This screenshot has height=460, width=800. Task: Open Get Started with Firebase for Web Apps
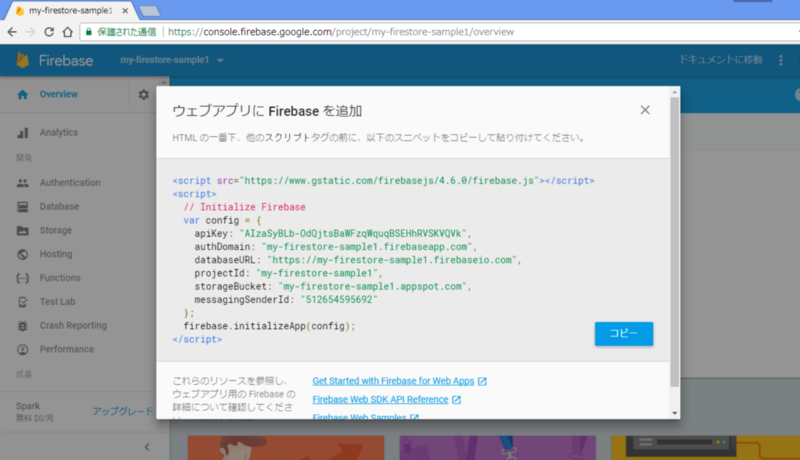click(393, 381)
